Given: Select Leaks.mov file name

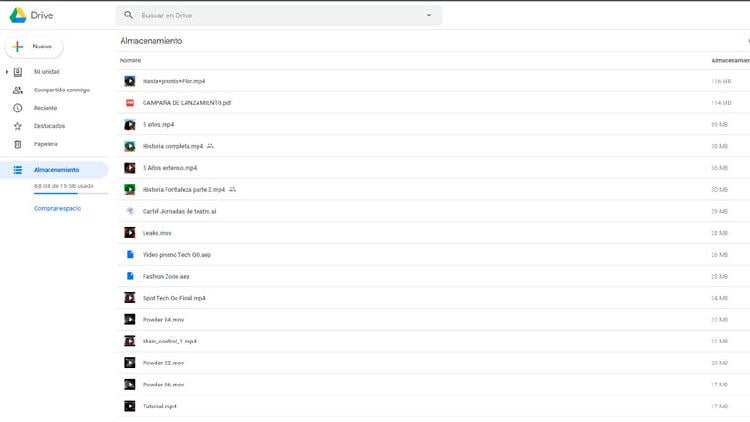Looking at the screenshot, I should 157,233.
